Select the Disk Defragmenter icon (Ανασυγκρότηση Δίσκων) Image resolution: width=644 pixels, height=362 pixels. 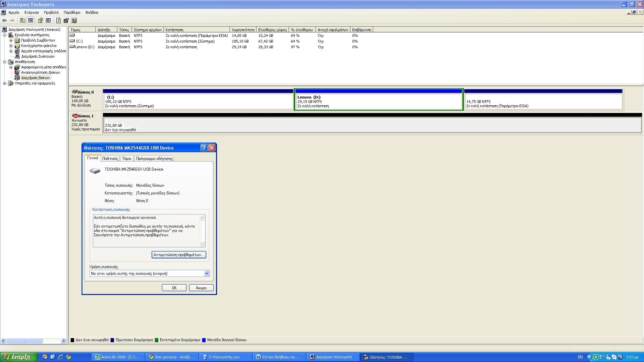point(17,72)
